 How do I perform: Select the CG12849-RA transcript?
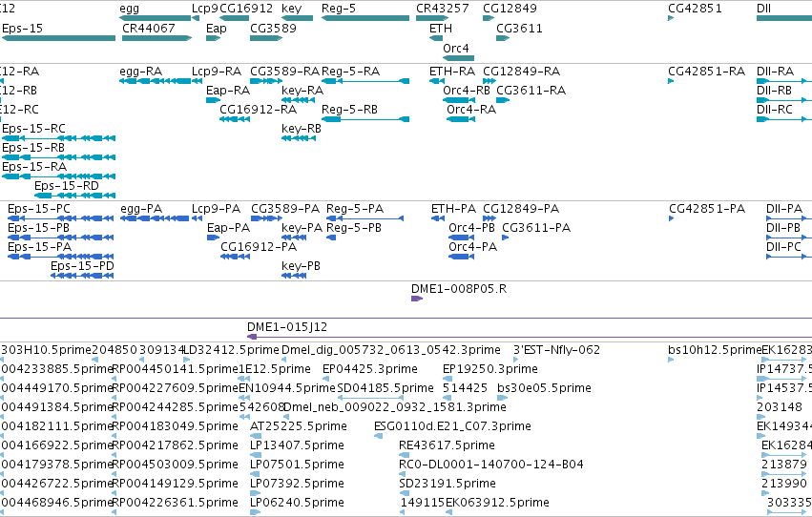click(489, 81)
